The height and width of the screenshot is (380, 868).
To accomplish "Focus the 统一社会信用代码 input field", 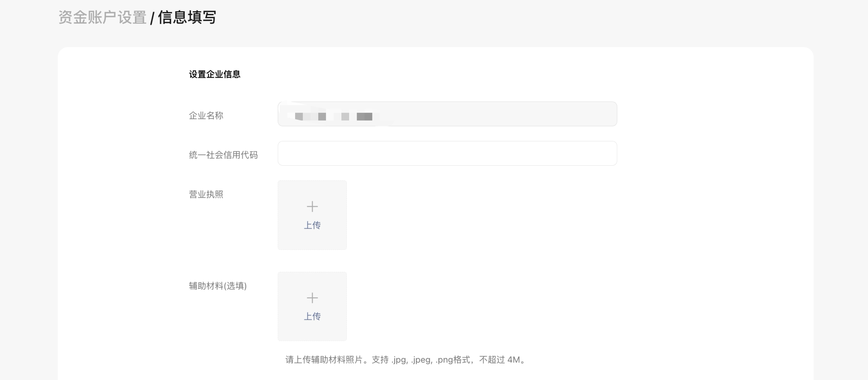I will 447,153.
